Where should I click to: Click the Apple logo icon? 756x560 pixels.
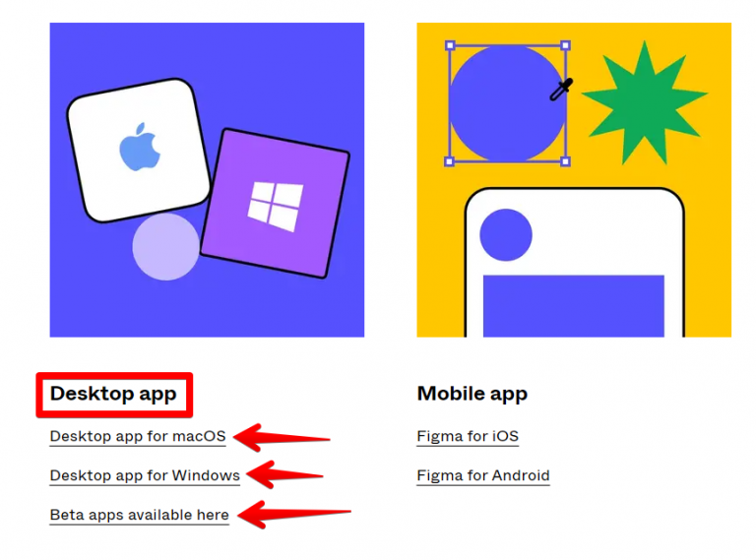[x=140, y=147]
